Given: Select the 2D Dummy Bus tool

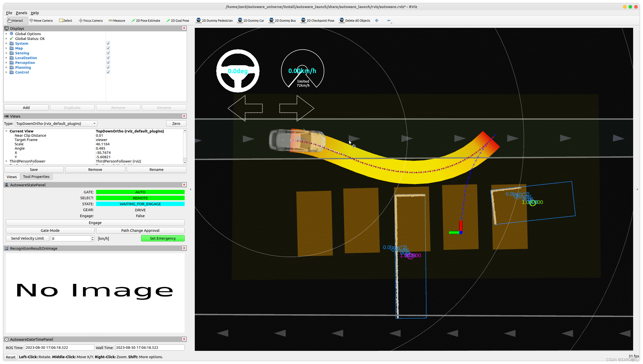Looking at the screenshot, I should tap(283, 21).
